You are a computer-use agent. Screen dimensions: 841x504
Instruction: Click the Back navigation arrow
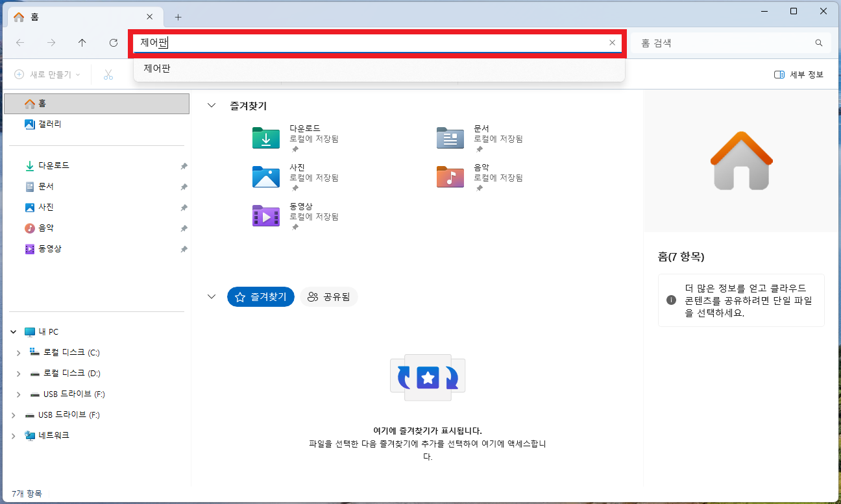(20, 43)
